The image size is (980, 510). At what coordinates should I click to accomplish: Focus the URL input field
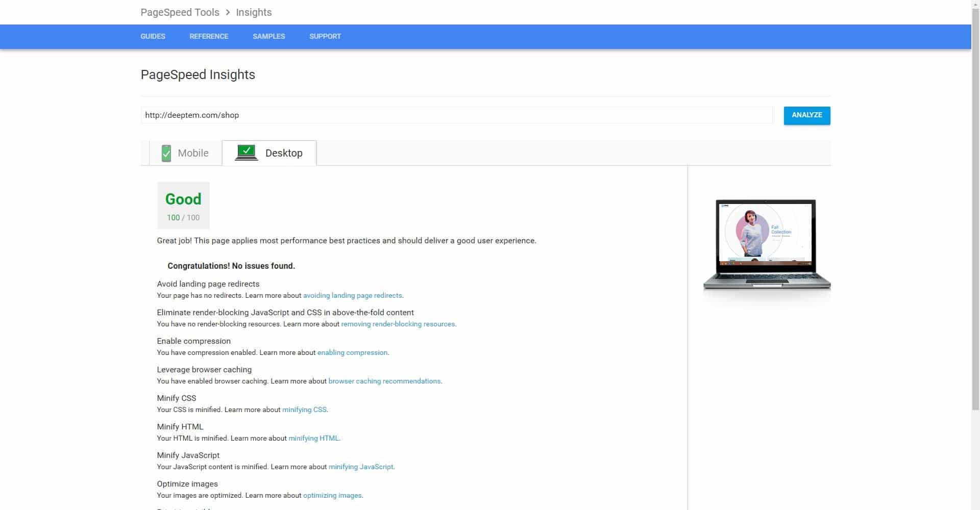[456, 115]
